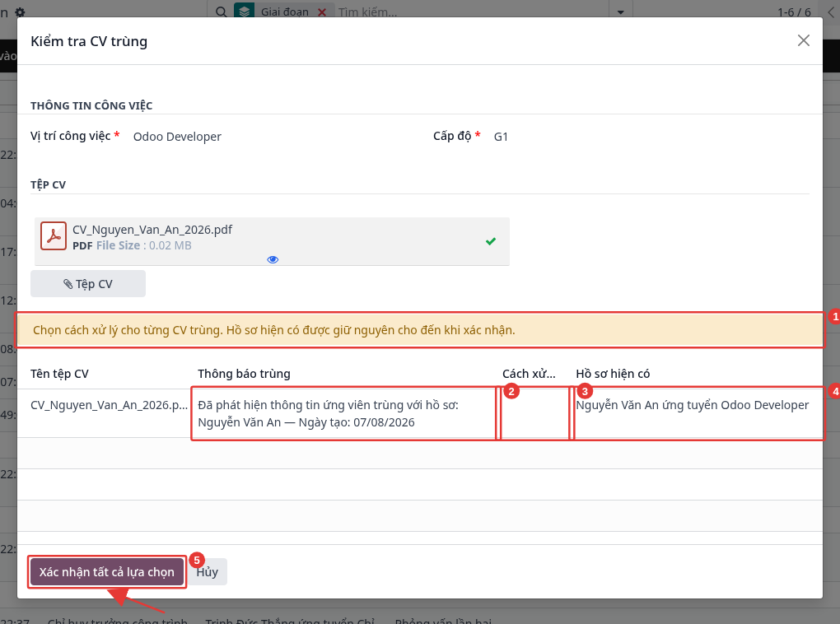
Task: Click Nguyễn Văn An ứng tuyển Odoo Developer
Action: click(692, 405)
